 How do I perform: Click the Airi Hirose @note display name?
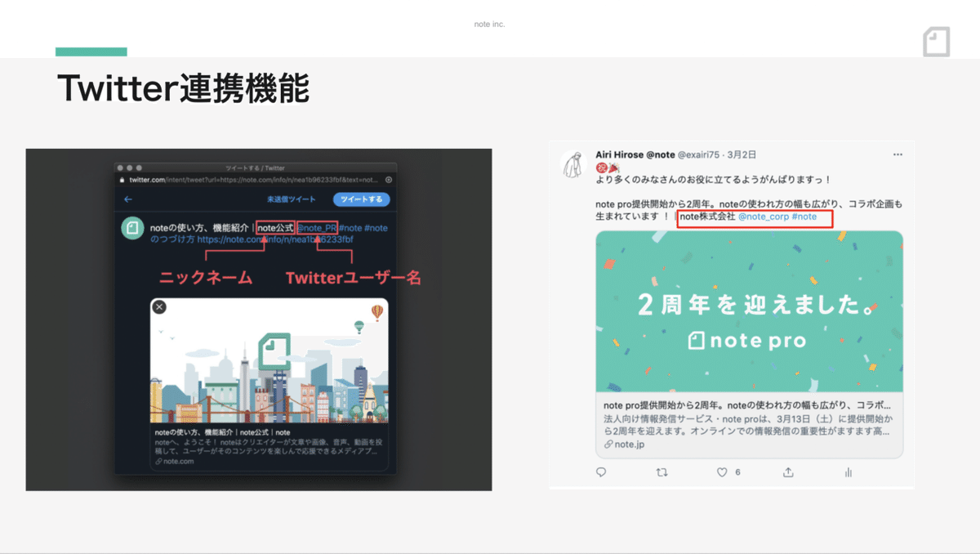(x=635, y=154)
